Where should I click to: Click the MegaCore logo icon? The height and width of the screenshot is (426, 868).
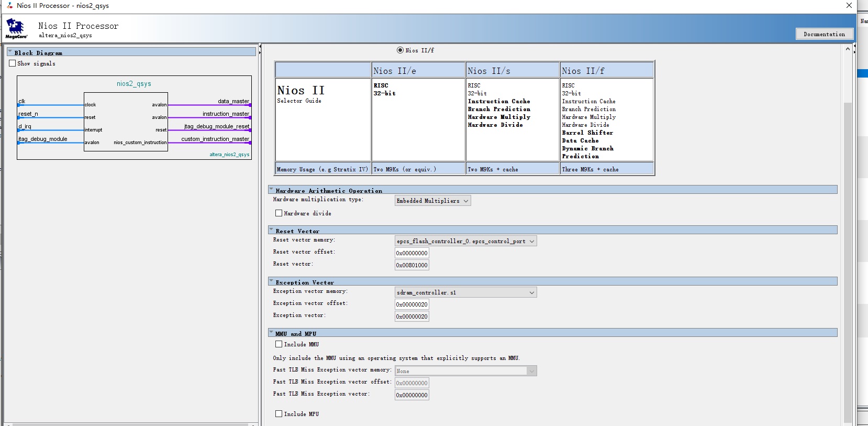16,28
